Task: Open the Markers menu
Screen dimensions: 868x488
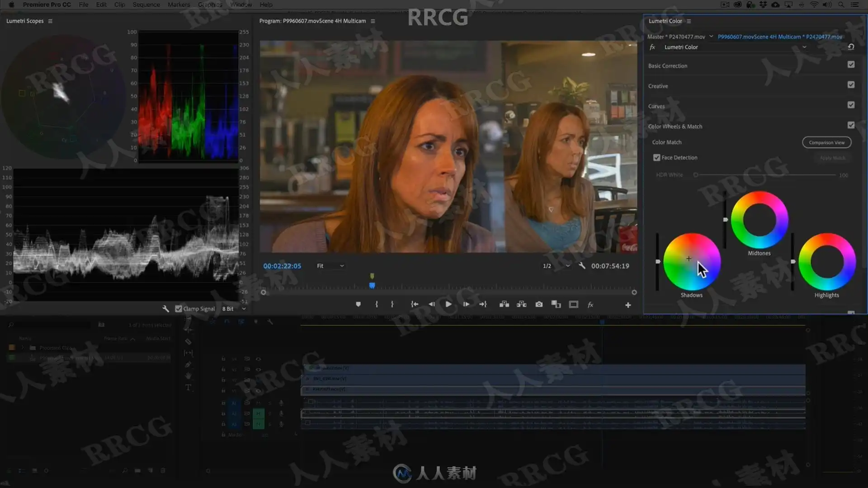Action: (179, 5)
